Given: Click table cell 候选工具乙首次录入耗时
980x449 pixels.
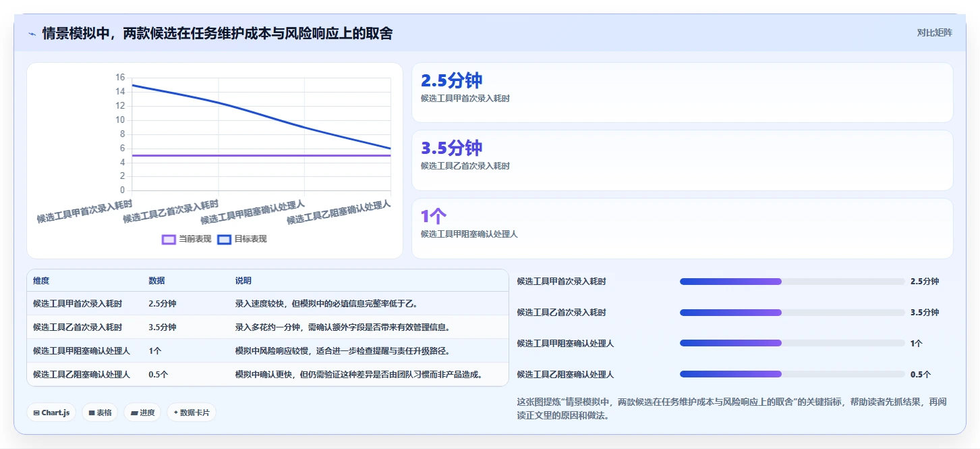Looking at the screenshot, I should [x=78, y=327].
